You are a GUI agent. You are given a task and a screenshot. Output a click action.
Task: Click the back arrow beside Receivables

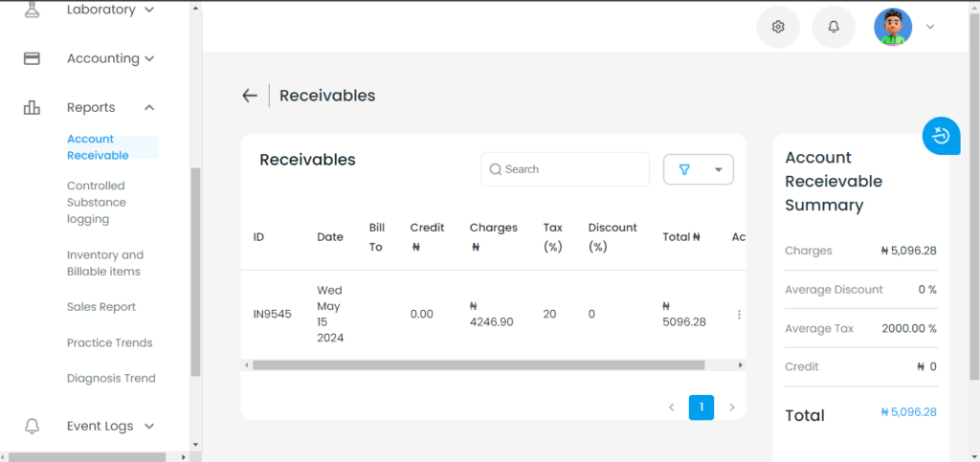[250, 96]
